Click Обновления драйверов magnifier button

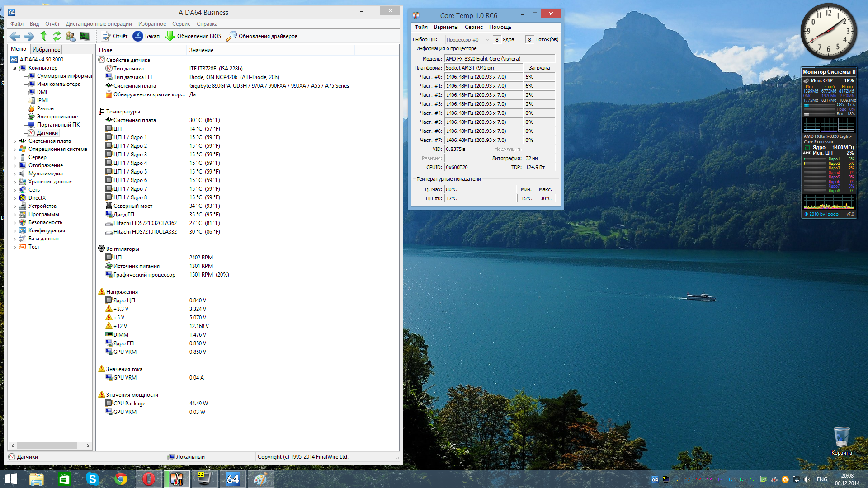tap(262, 36)
